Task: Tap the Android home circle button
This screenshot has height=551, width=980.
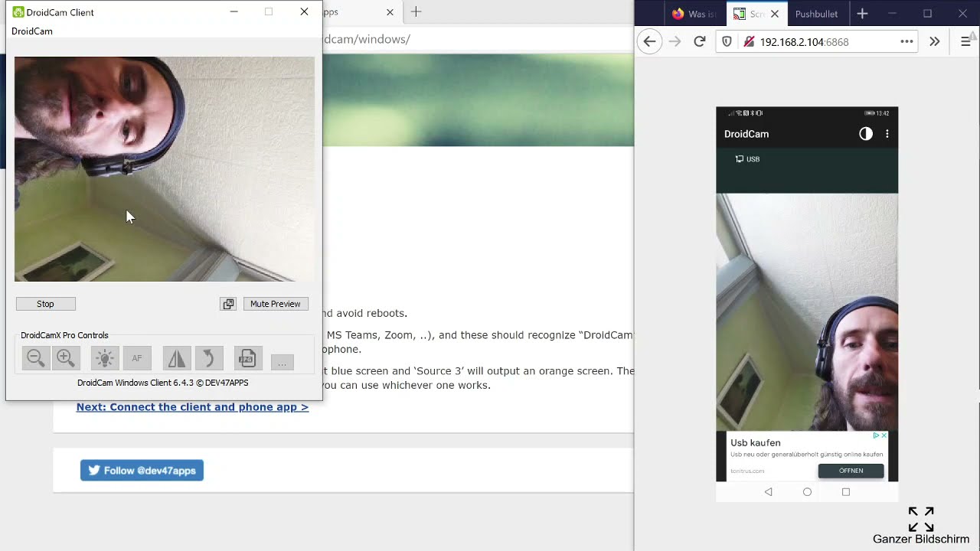Action: (807, 492)
